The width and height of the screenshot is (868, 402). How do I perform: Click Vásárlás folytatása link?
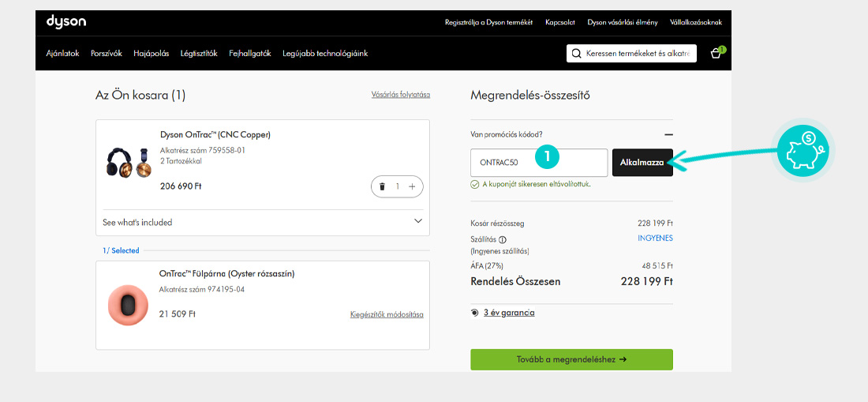click(x=400, y=95)
